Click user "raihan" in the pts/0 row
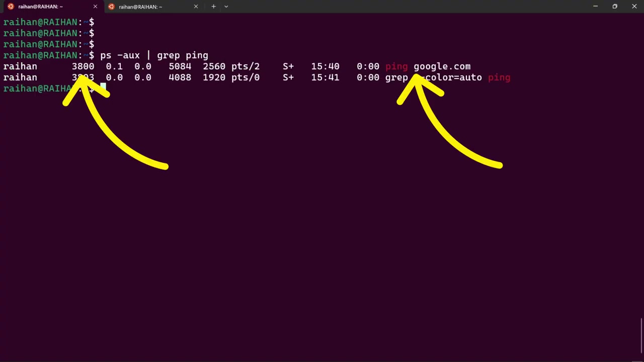The width and height of the screenshot is (644, 362). point(20,77)
